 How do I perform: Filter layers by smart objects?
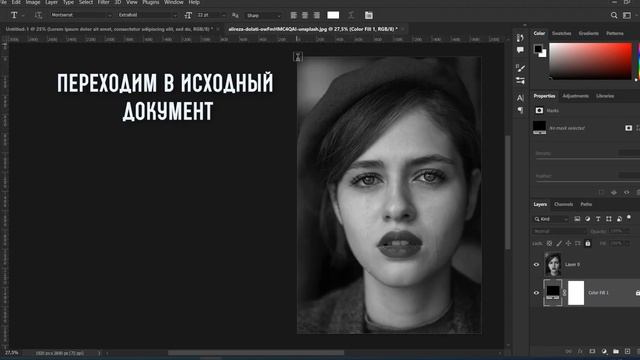(x=619, y=219)
